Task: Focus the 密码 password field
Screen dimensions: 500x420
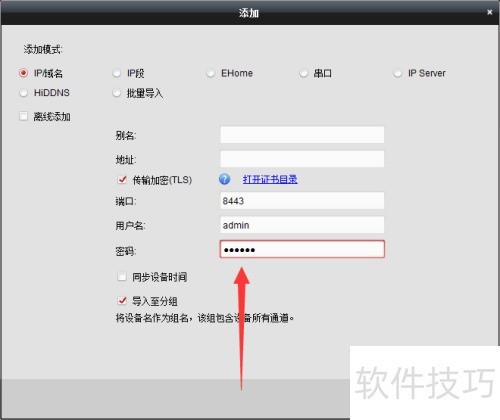Action: click(302, 249)
